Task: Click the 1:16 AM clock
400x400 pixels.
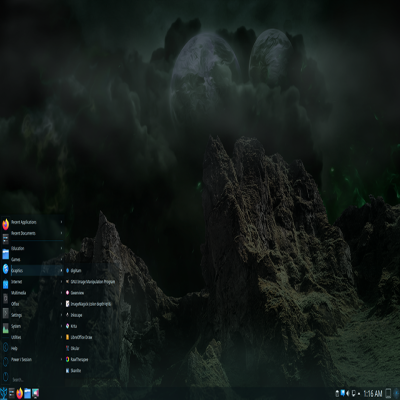Action: (x=373, y=394)
